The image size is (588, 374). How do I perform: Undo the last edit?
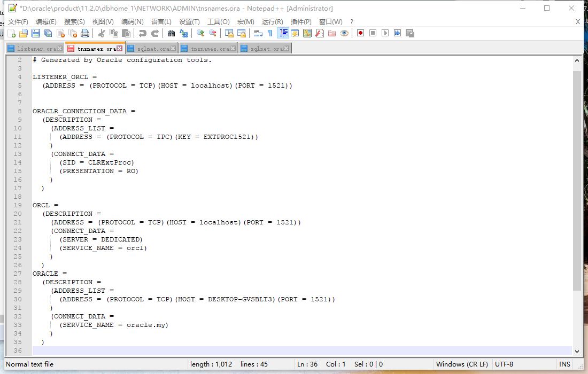[x=143, y=33]
